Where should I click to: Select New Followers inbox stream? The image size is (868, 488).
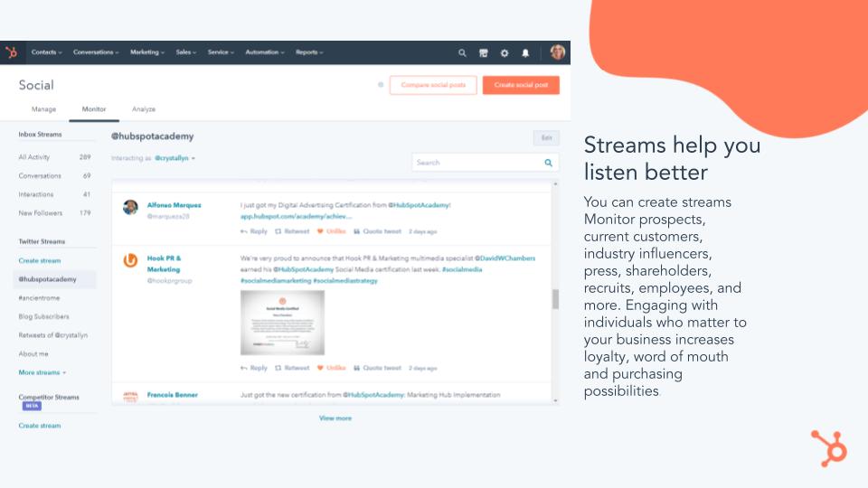[55, 213]
